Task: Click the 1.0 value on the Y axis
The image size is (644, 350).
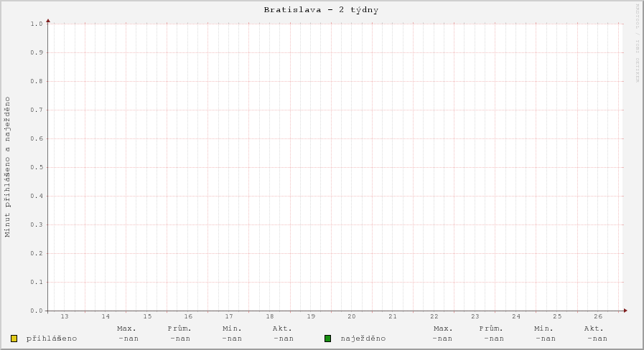Action: coord(37,24)
